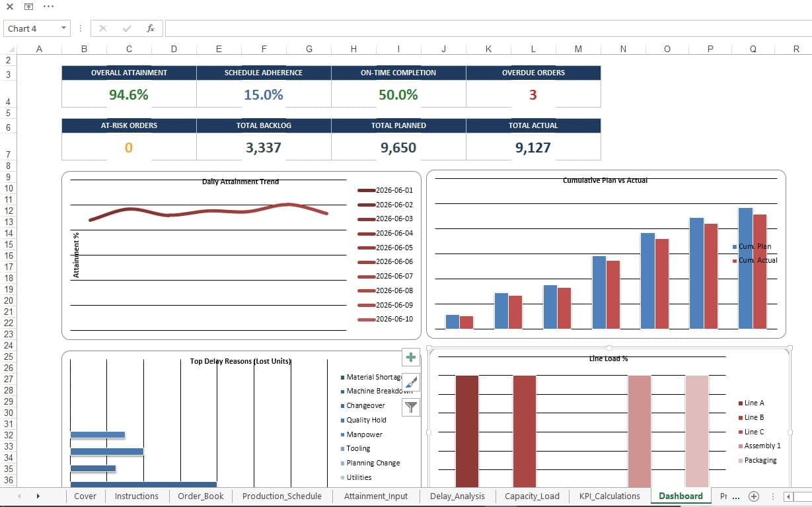This screenshot has height=507, width=812.
Task: Select column R header
Action: 796,49
